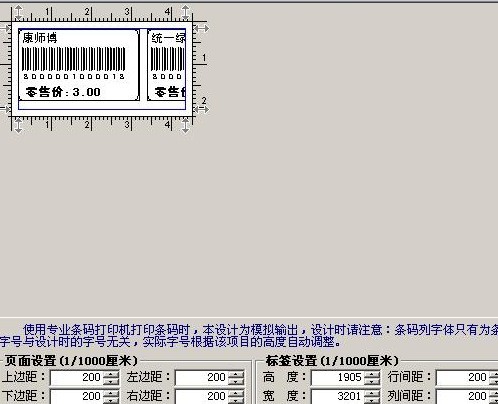Increase the 上边距 value with its up arrow
Viewport: 498px width, 404px height.
point(111,374)
